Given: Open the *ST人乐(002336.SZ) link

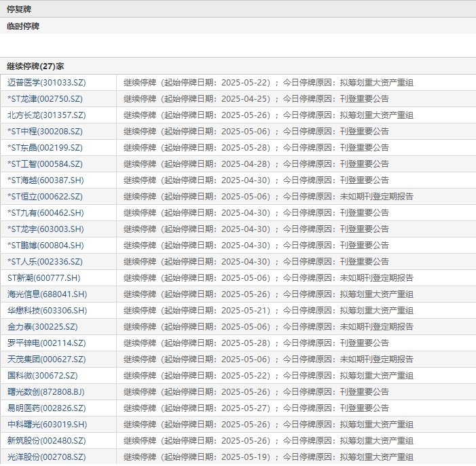Looking at the screenshot, I should [x=45, y=262].
